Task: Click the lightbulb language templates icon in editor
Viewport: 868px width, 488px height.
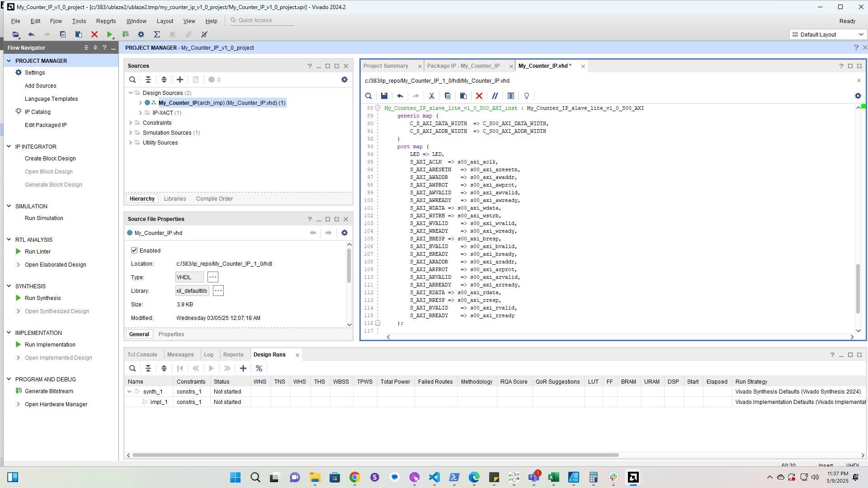Action: click(x=526, y=96)
